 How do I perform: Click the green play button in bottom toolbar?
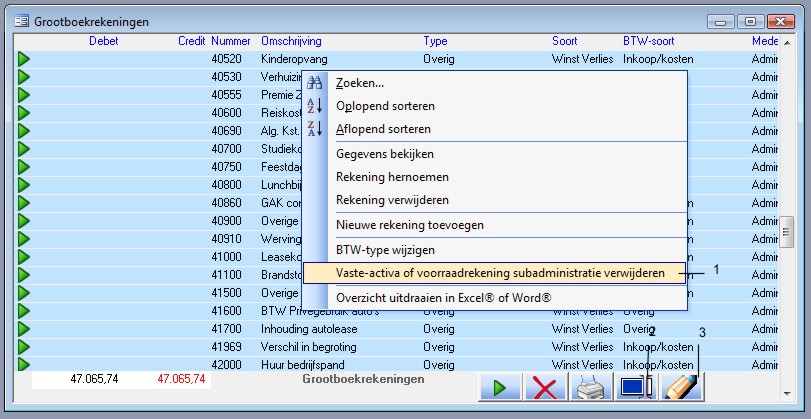pyautogui.click(x=498, y=388)
